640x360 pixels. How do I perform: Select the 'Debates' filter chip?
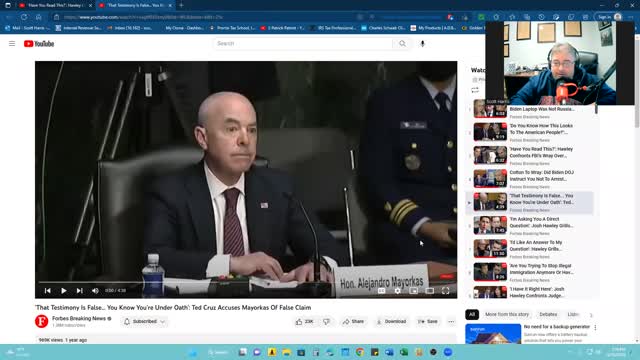[x=548, y=314]
